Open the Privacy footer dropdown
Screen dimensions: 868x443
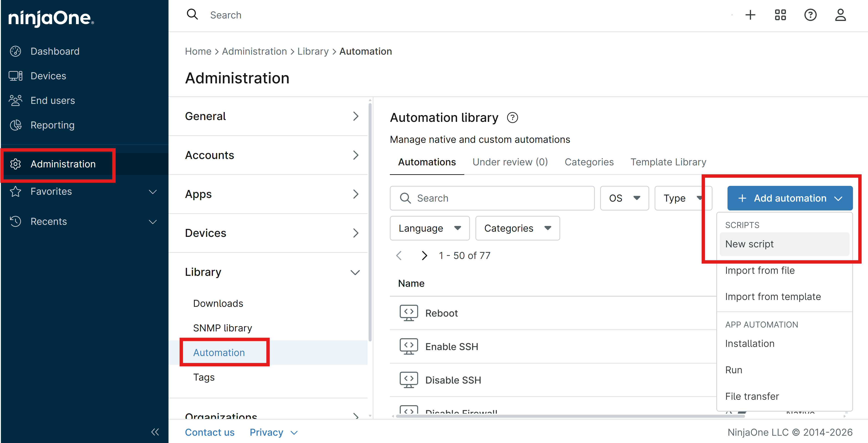pos(274,432)
